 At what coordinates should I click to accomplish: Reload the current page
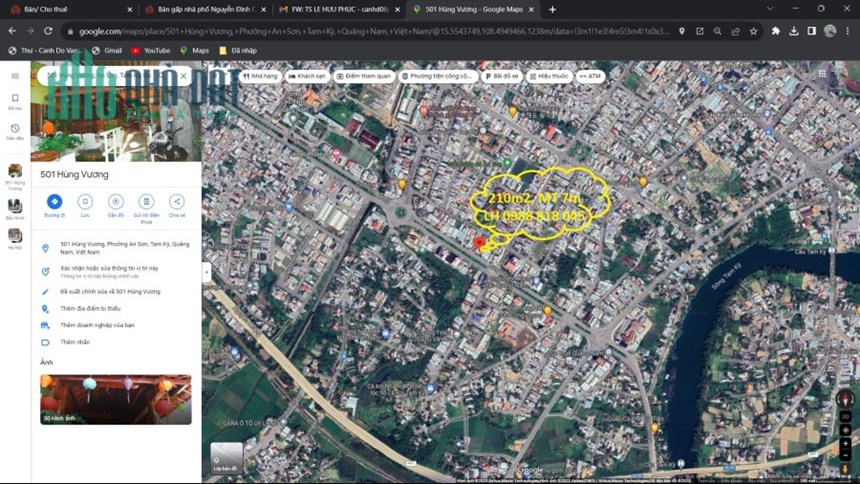coord(48,31)
